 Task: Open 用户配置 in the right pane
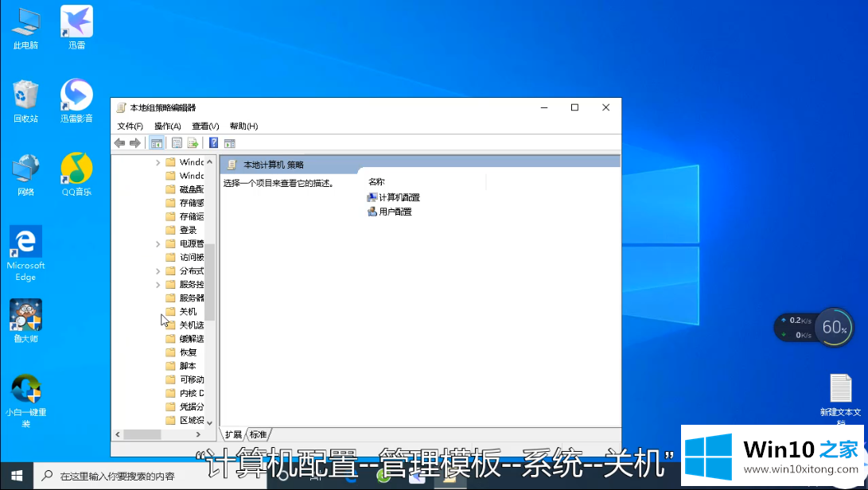[390, 212]
